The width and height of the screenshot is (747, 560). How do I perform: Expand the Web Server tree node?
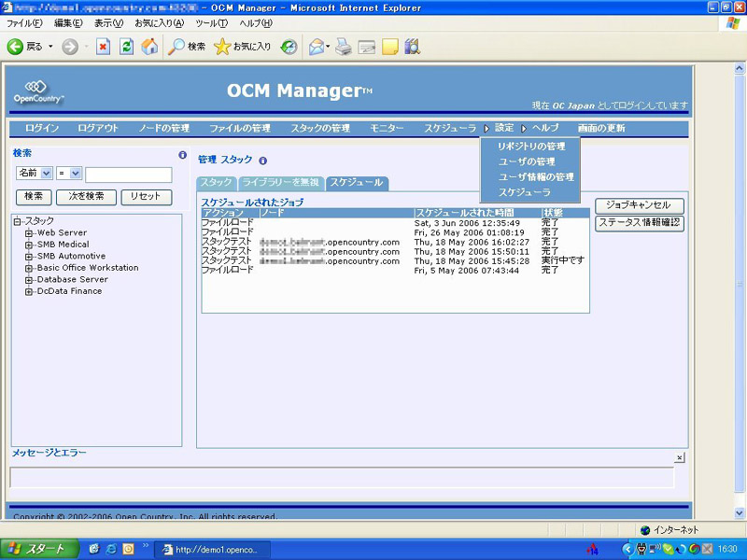tap(29, 233)
